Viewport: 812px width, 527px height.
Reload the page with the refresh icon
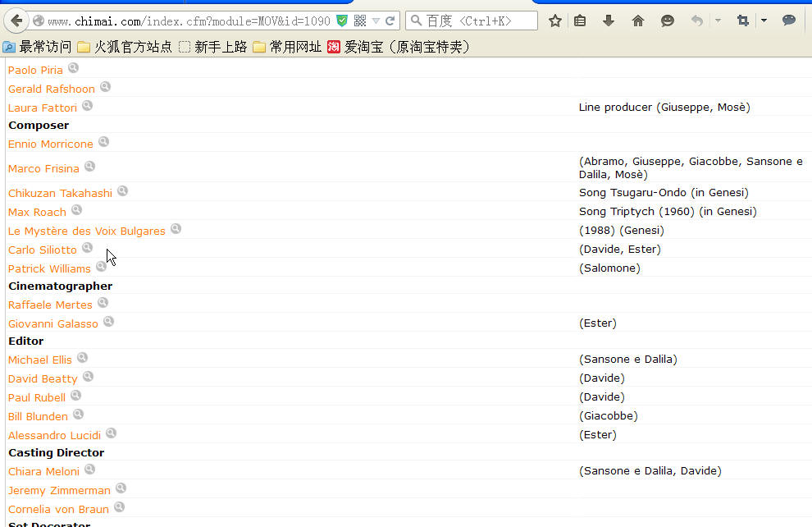(x=390, y=21)
